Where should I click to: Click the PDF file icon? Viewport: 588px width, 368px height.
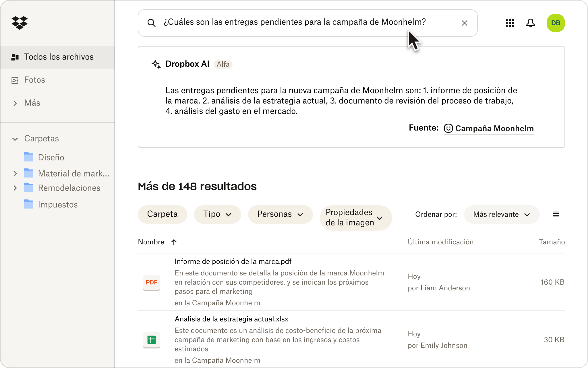coord(152,282)
